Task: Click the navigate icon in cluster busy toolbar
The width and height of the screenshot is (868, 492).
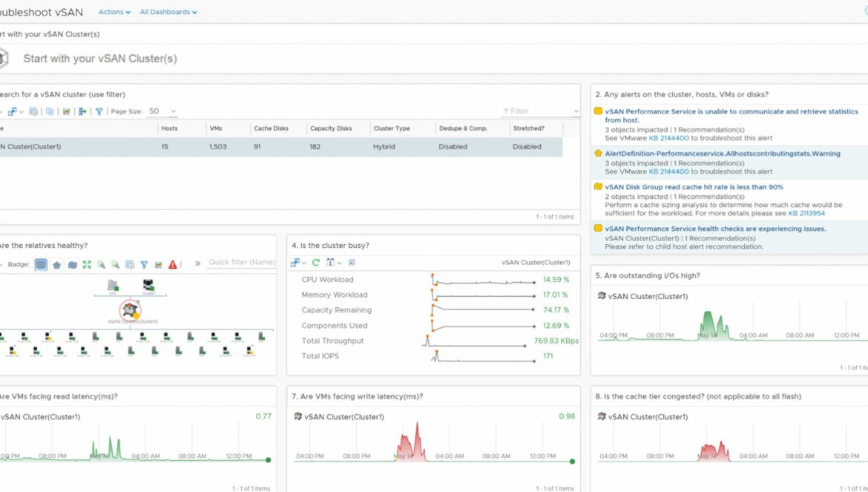Action: [295, 263]
